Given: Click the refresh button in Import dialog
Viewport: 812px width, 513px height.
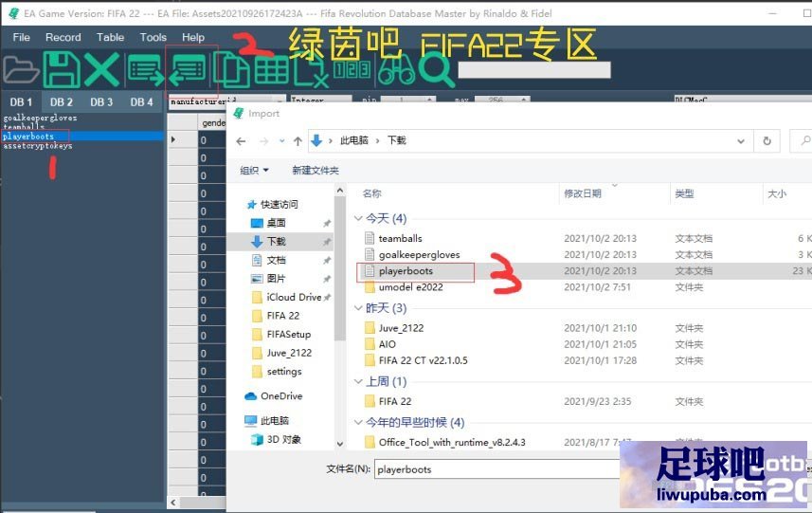Looking at the screenshot, I should pyautogui.click(x=767, y=141).
